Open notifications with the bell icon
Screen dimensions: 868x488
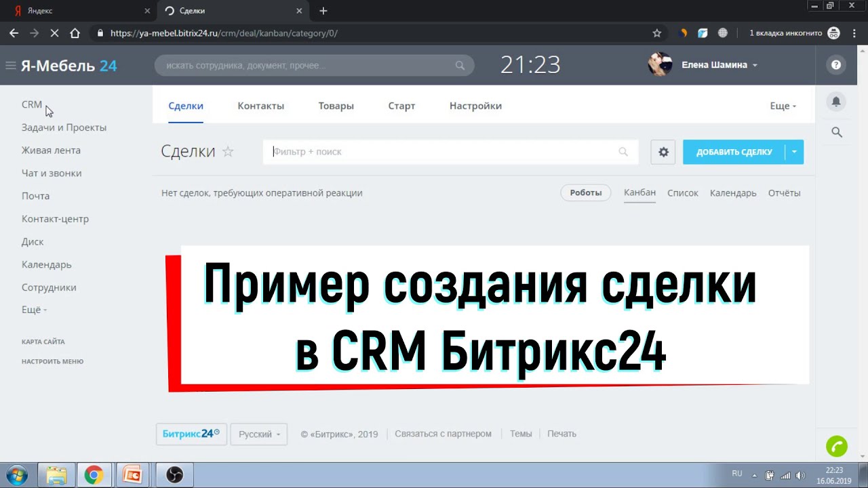(836, 102)
